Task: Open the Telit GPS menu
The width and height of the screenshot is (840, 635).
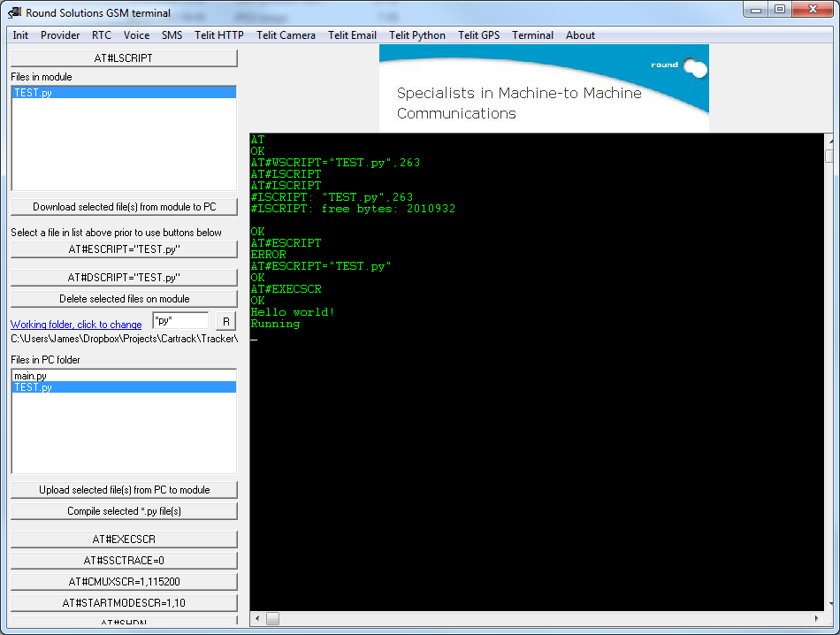Action: [478, 35]
